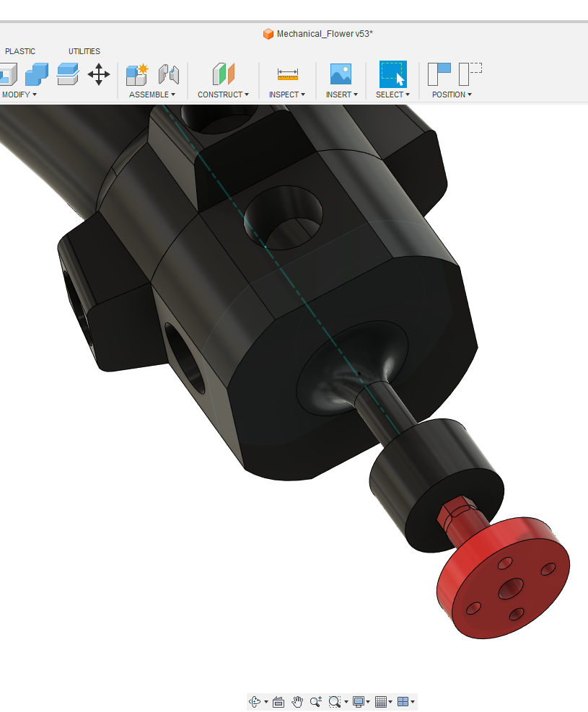Click the Look At icon

278,702
